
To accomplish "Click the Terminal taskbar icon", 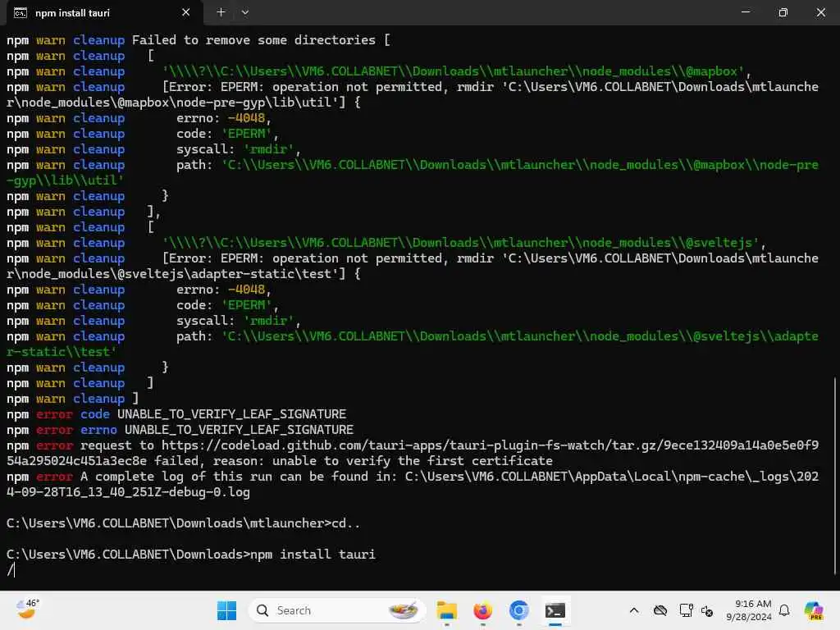I will coord(555,610).
